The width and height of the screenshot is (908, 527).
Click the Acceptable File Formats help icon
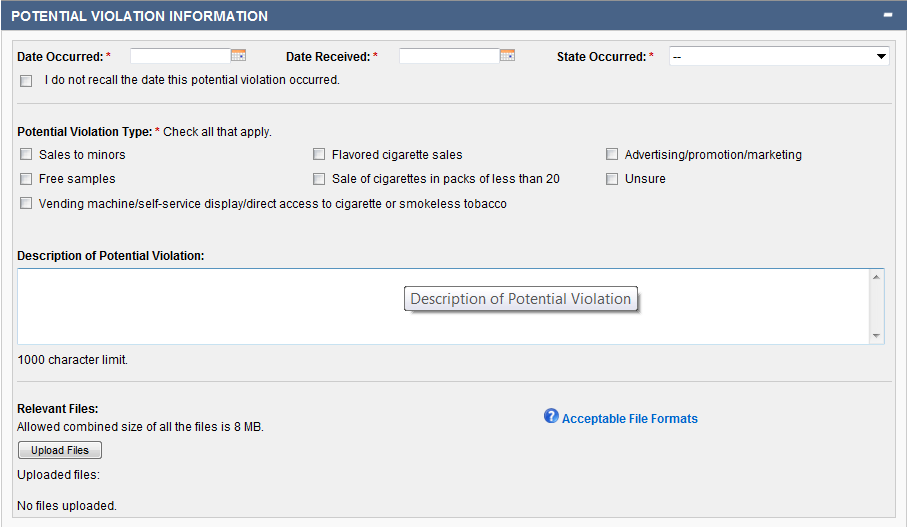click(551, 416)
